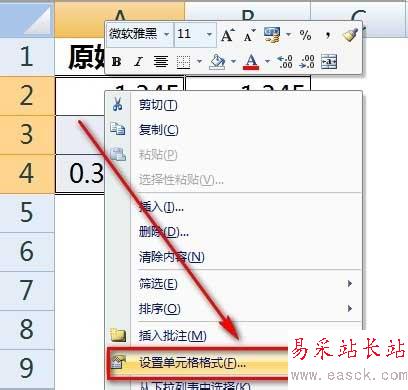The width and height of the screenshot is (408, 390).
Task: Click the copy pages icon
Action: 118,129
